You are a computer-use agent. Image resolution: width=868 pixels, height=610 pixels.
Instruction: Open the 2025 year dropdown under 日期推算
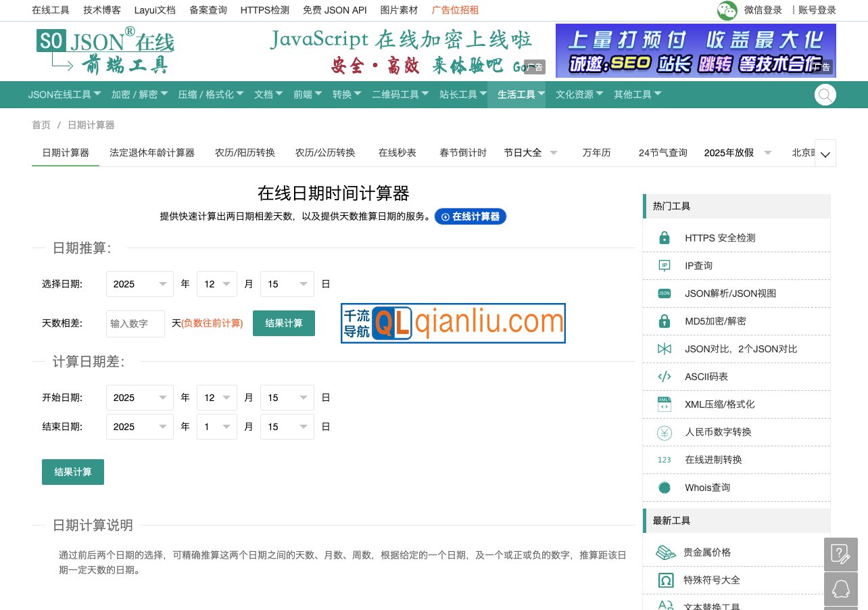point(139,284)
